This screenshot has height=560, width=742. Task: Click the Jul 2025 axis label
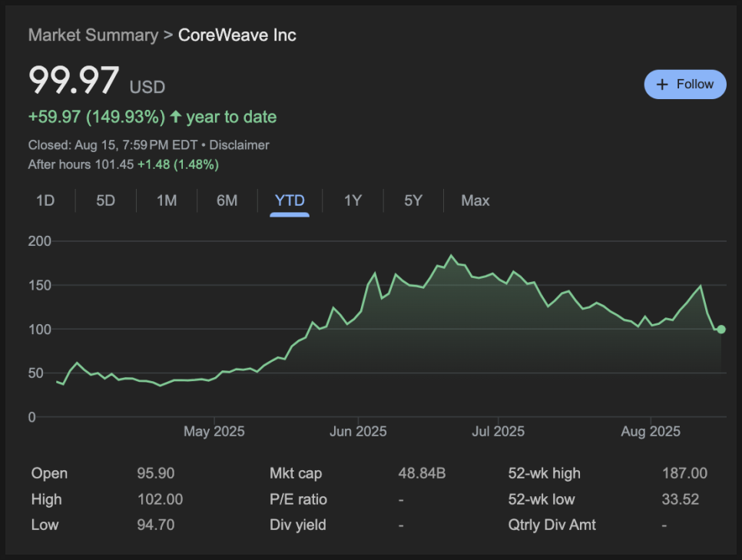point(499,431)
